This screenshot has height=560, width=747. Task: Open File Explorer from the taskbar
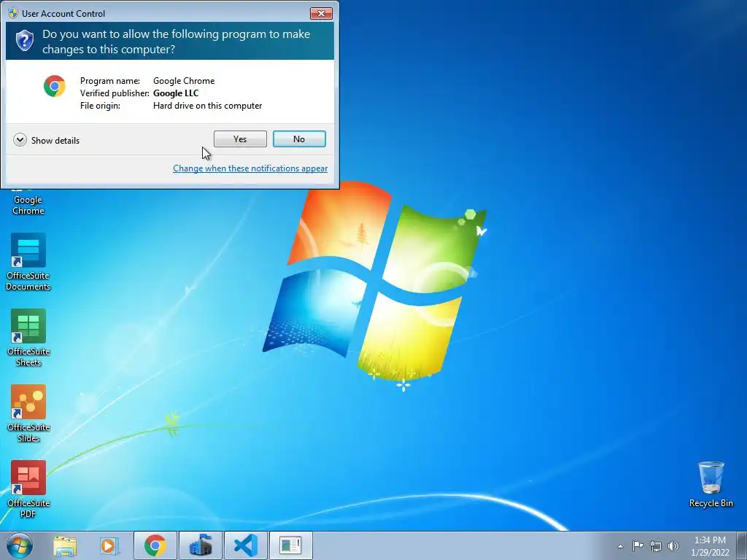click(65, 545)
